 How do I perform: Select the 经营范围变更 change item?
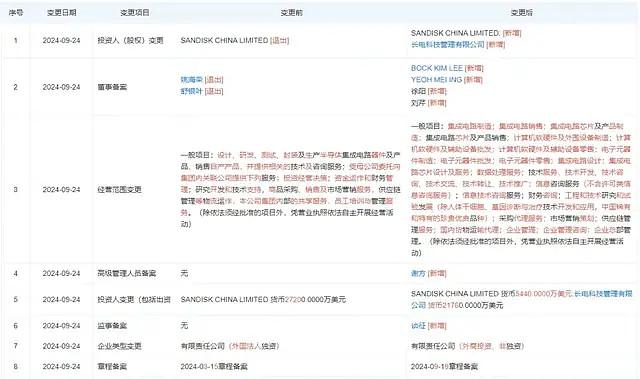[119, 189]
